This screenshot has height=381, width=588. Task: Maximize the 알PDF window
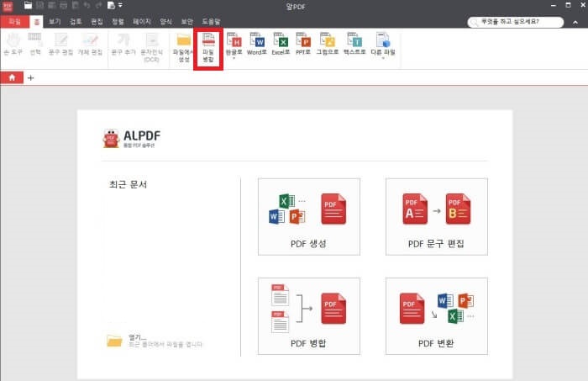click(x=568, y=5)
